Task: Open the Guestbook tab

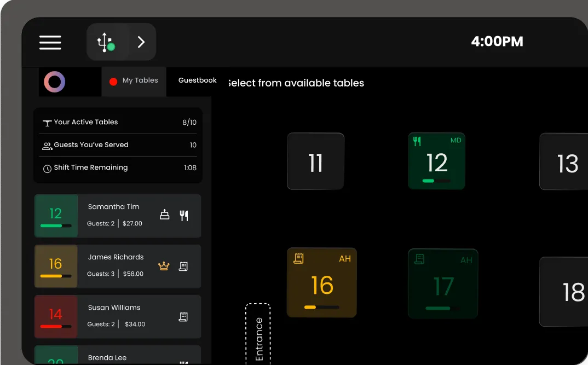Action: tap(197, 80)
